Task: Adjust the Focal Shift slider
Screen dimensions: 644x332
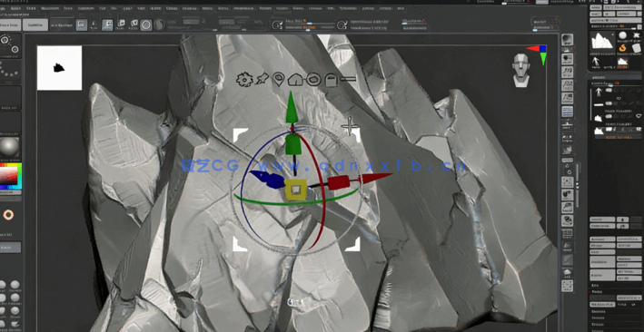Action: click(309, 21)
